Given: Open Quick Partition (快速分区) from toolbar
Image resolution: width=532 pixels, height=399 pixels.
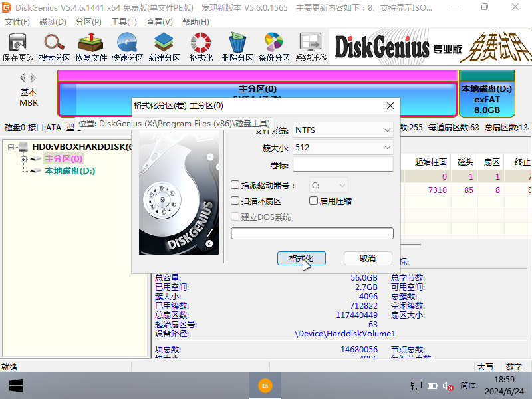Looking at the screenshot, I should point(128,47).
